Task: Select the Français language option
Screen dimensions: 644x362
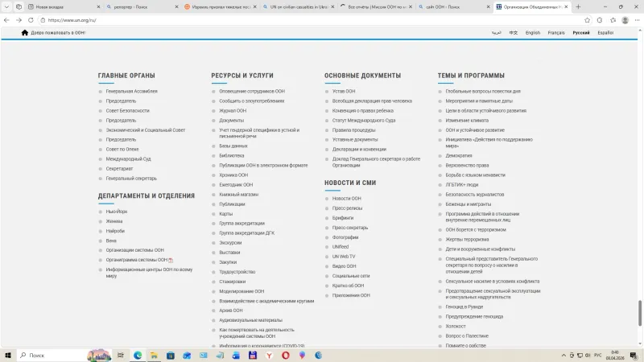Action: (555, 33)
